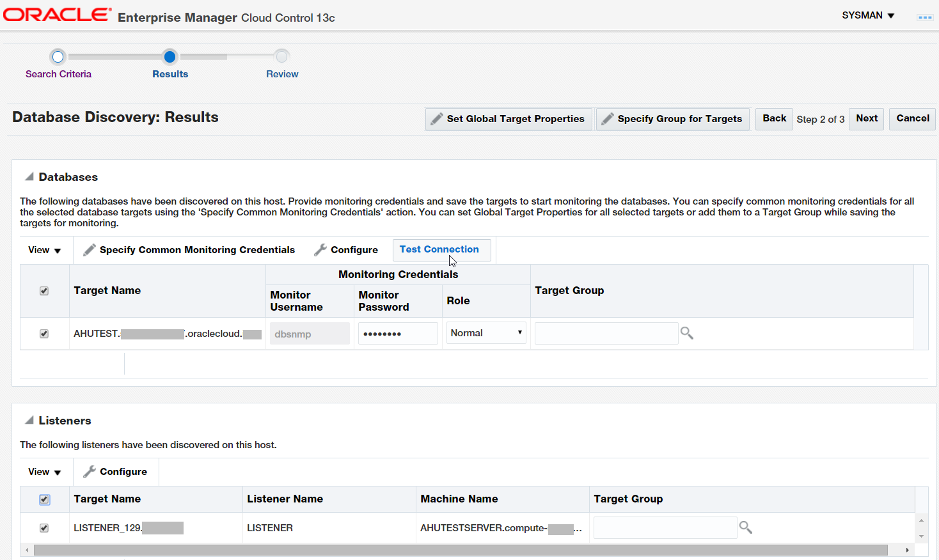Open the Target Group search magnifier for AHUTEST

click(687, 333)
